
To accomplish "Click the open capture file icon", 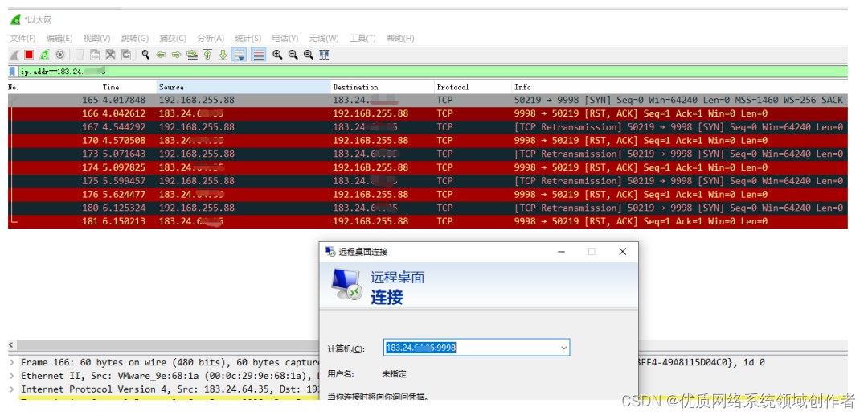I will tap(80, 55).
